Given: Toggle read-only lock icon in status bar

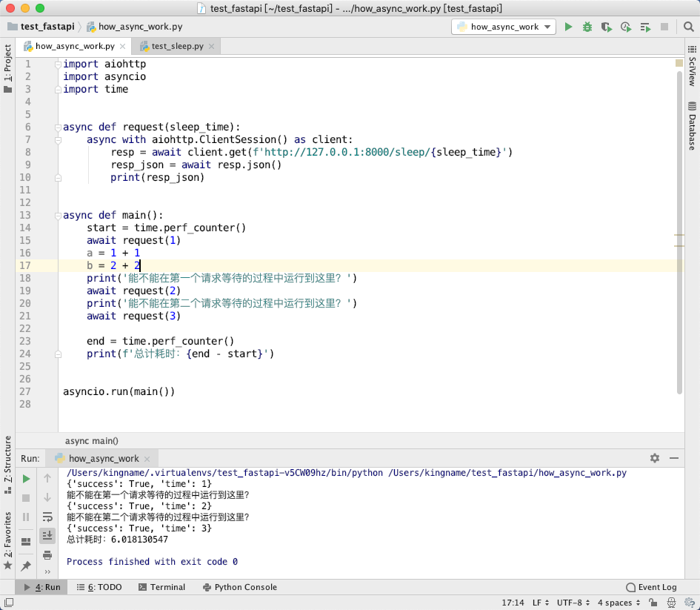Looking at the screenshot, I should [653, 603].
